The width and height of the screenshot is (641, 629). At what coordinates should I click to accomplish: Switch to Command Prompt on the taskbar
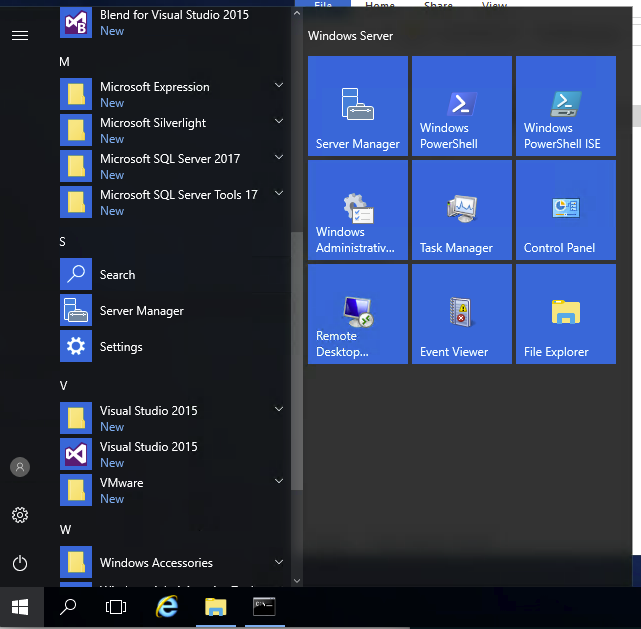(x=264, y=607)
